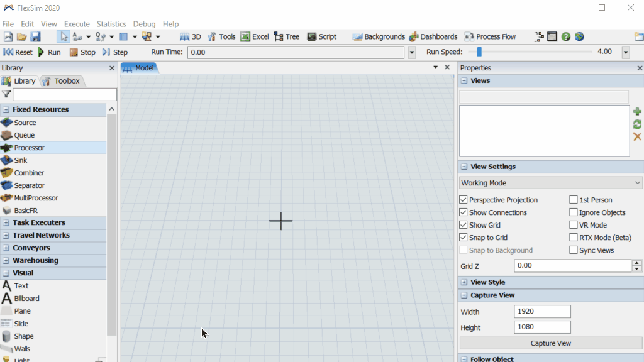
Task: Click the Run Speed slider handle
Action: click(x=479, y=52)
